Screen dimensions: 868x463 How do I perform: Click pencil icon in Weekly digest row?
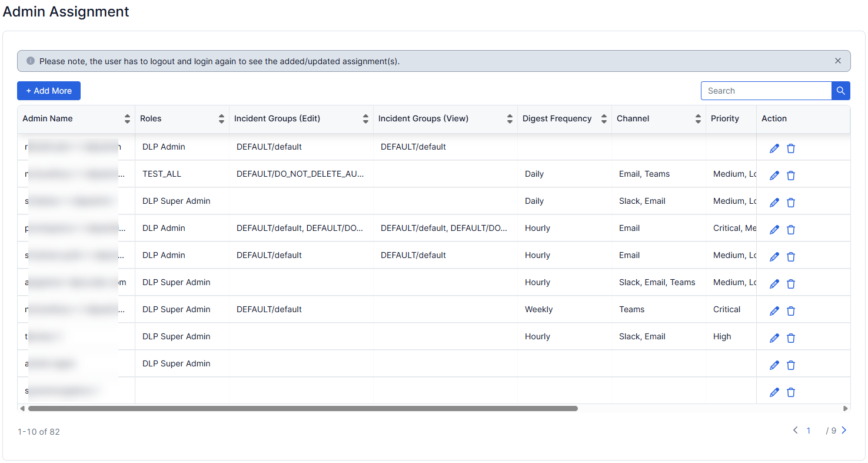coord(774,311)
